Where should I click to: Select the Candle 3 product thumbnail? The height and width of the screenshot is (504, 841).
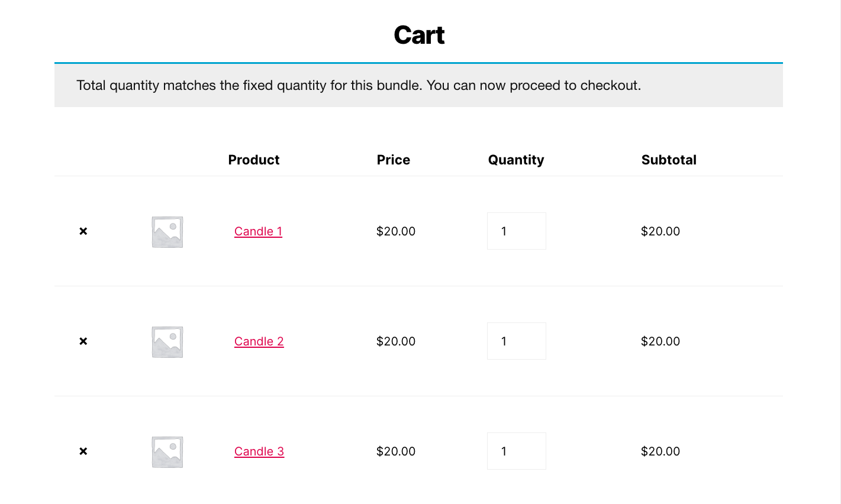point(167,451)
